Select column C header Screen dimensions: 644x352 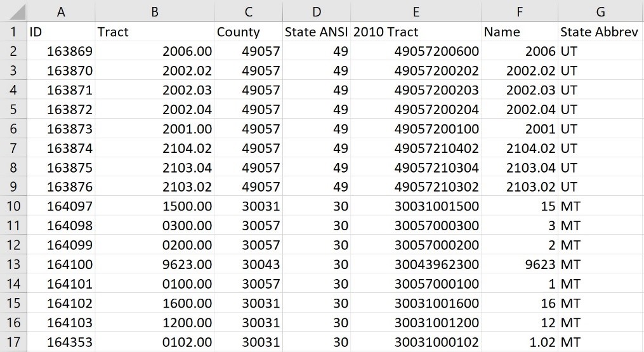249,11
